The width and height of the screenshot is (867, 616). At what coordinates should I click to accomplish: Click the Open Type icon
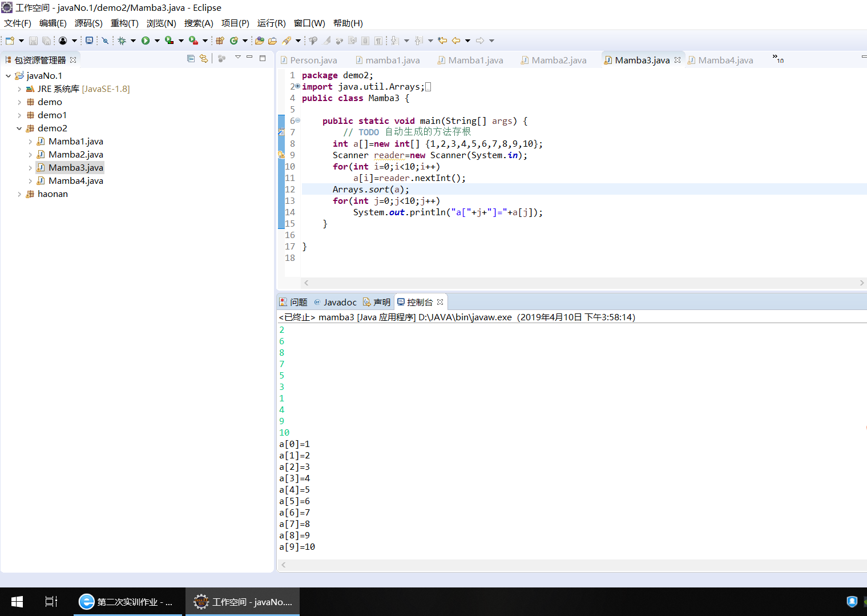(x=260, y=41)
